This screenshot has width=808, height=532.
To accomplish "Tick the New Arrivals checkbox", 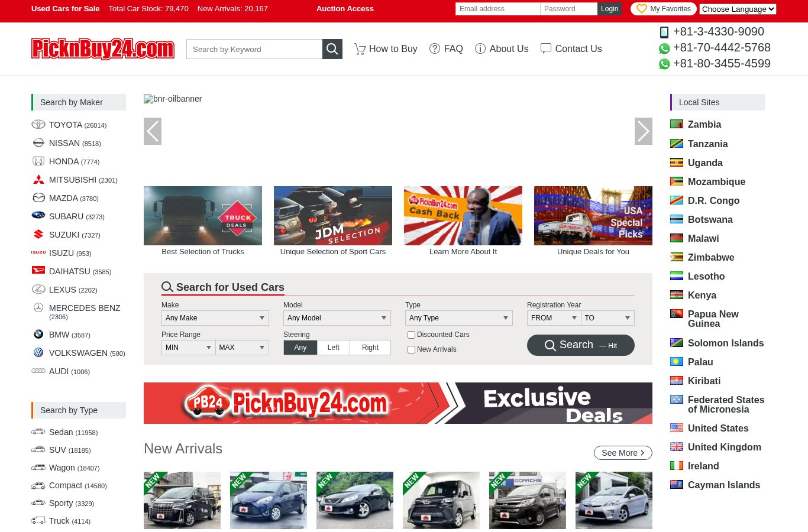I will point(411,349).
